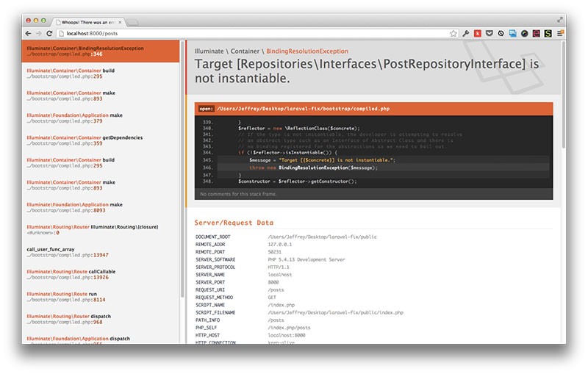Image resolution: width=588 pixels, height=374 pixels.
Task: Open the speedometer extension icon
Action: click(x=524, y=33)
